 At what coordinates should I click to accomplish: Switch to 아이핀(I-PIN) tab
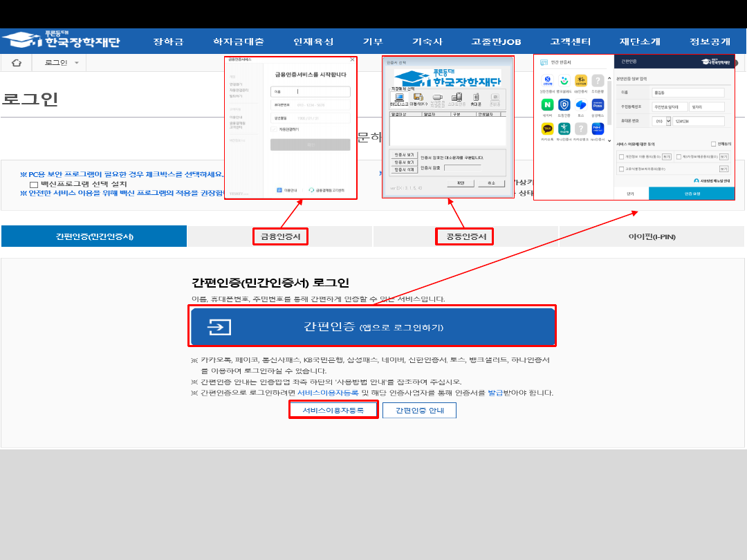pos(652,236)
